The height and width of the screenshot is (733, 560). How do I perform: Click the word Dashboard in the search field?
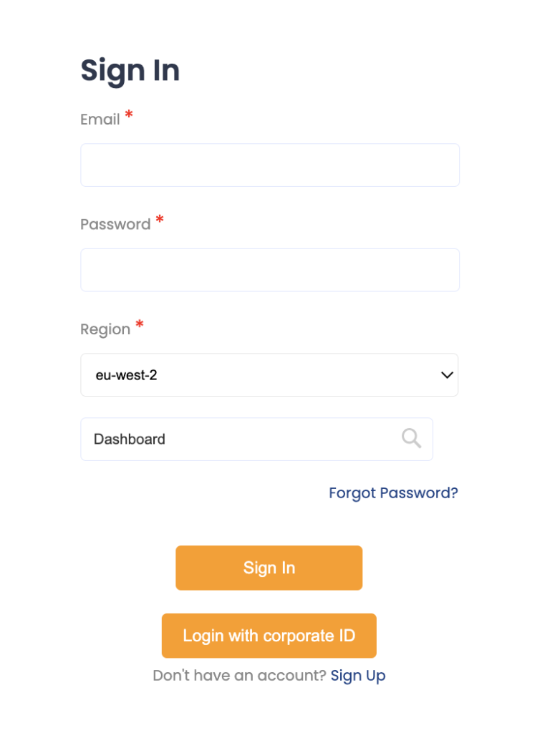pyautogui.click(x=130, y=439)
